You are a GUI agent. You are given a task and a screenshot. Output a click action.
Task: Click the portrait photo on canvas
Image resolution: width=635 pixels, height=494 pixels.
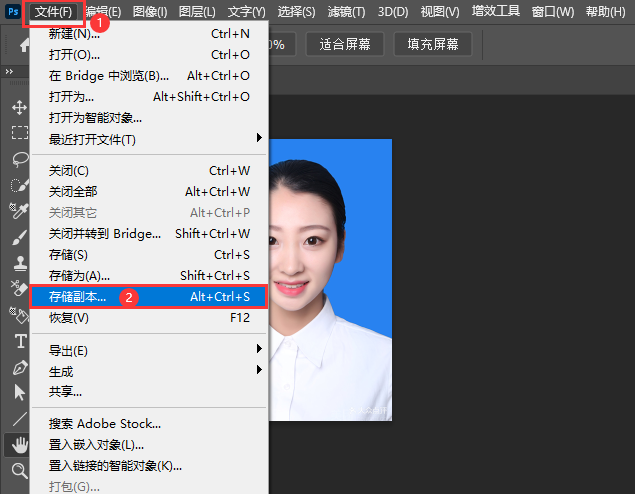(x=330, y=280)
